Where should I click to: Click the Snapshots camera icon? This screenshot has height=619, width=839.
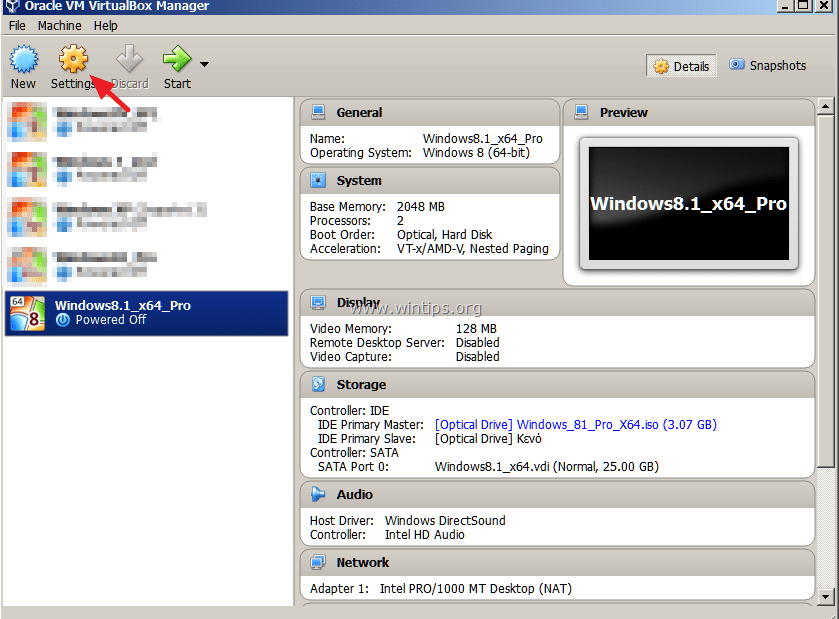pos(737,65)
